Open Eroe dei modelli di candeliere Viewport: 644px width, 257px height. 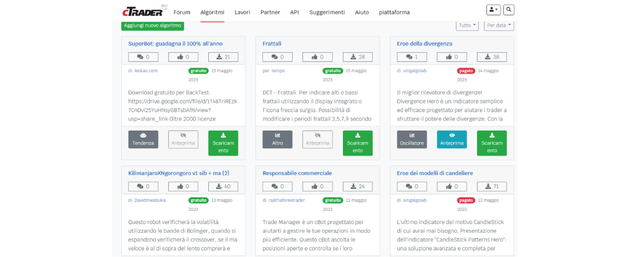point(435,173)
